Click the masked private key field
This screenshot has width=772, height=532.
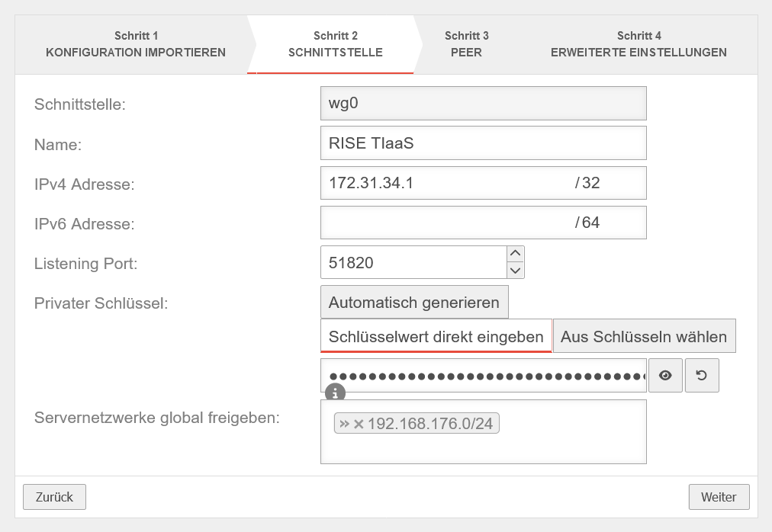click(483, 376)
